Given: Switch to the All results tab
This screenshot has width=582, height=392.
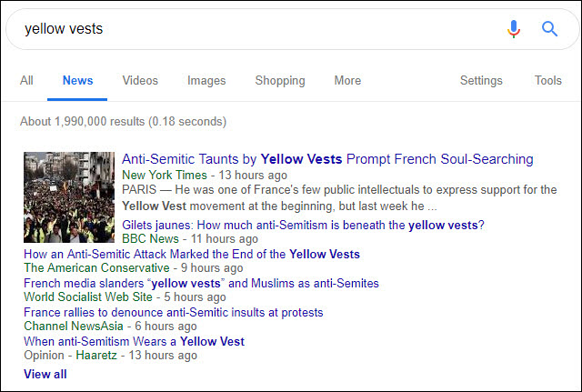Looking at the screenshot, I should click(26, 81).
